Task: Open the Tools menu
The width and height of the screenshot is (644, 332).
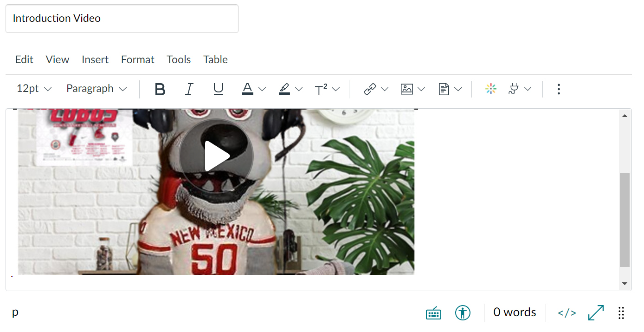Action: click(179, 59)
